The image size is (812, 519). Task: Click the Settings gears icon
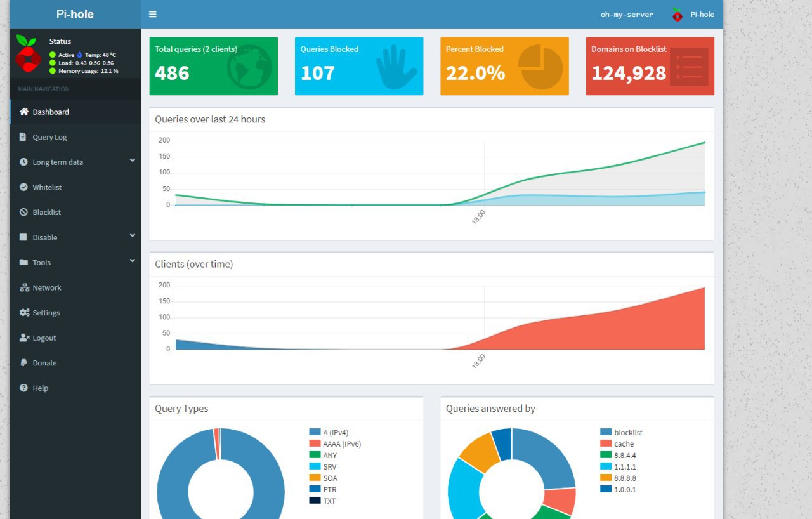(25, 313)
